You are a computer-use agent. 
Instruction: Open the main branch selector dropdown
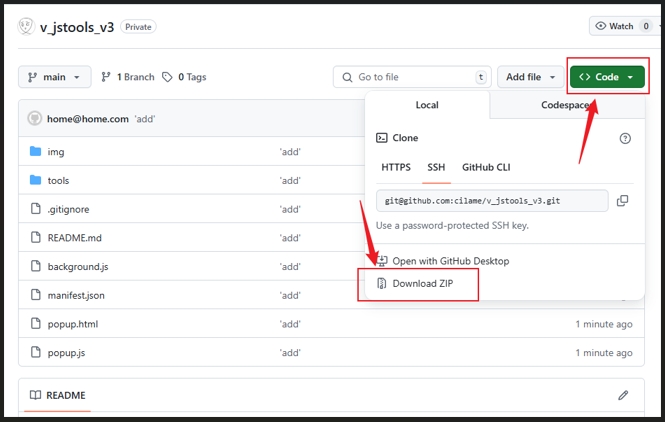coord(54,77)
